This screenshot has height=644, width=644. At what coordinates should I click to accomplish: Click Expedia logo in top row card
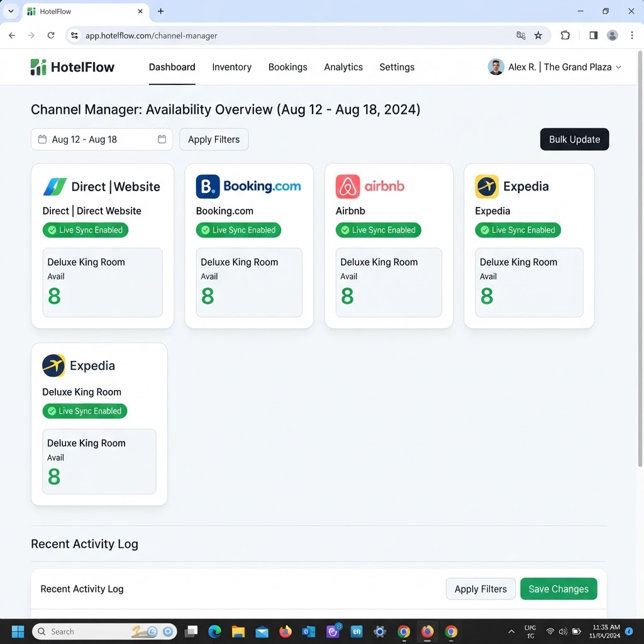[x=487, y=186]
